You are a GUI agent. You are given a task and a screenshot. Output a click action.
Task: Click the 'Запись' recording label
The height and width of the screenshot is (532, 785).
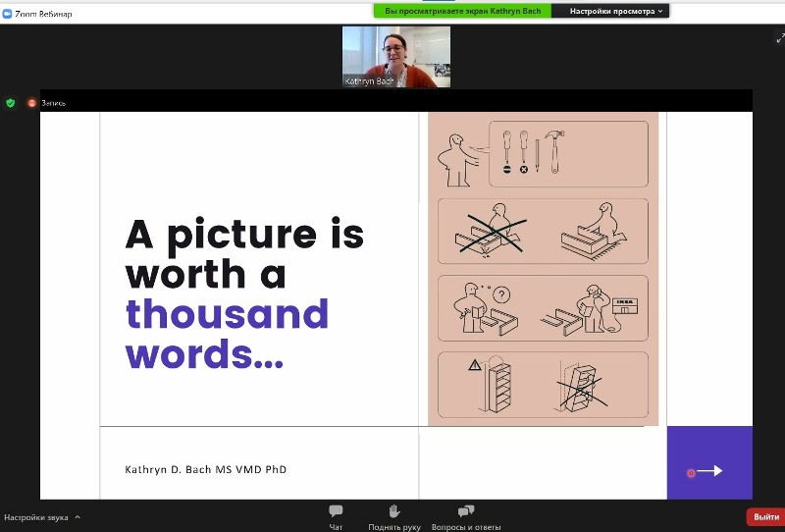click(x=54, y=103)
